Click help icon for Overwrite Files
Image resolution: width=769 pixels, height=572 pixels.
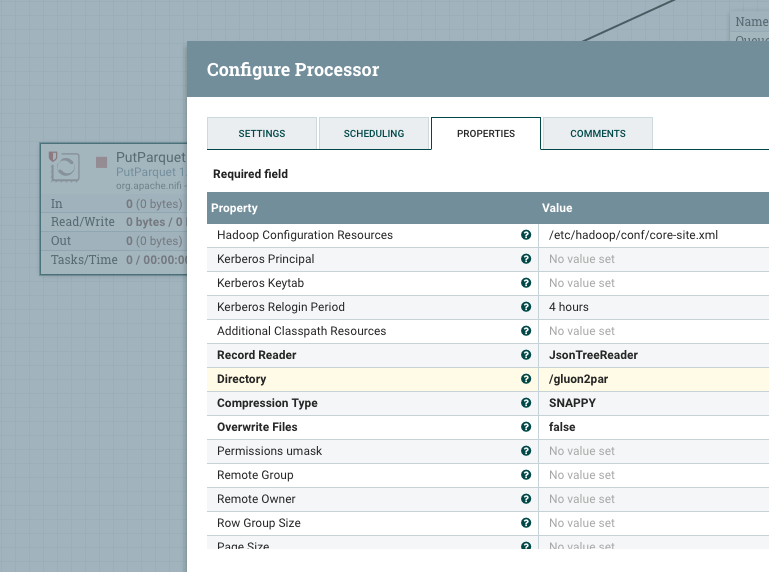[526, 427]
